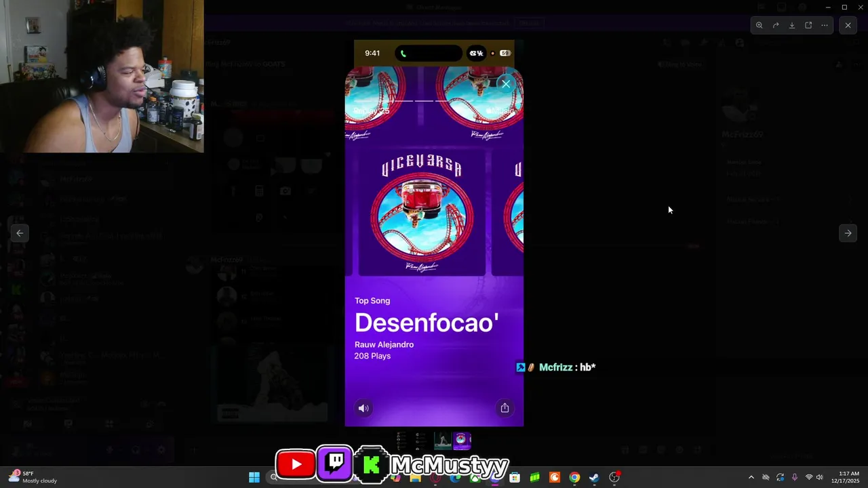
Task: Open the green app icon on taskbar
Action: 535,477
